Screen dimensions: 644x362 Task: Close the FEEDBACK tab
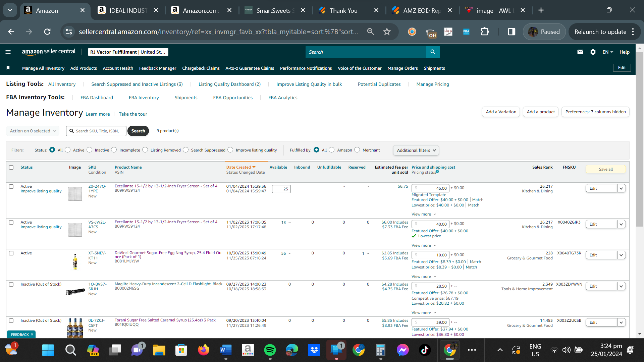click(32, 335)
